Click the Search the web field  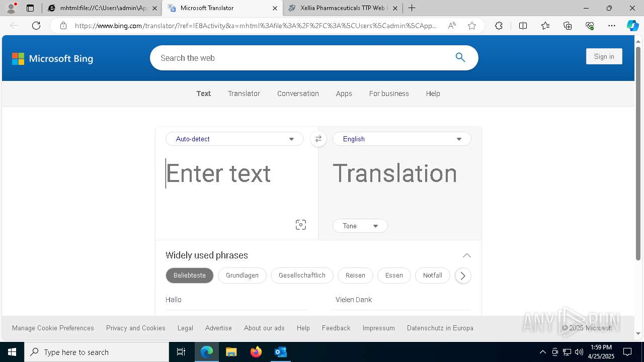point(302,58)
